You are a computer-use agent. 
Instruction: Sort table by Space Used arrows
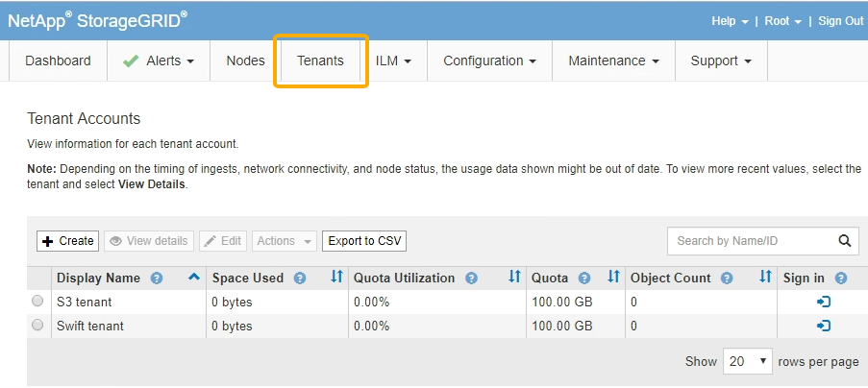point(336,278)
